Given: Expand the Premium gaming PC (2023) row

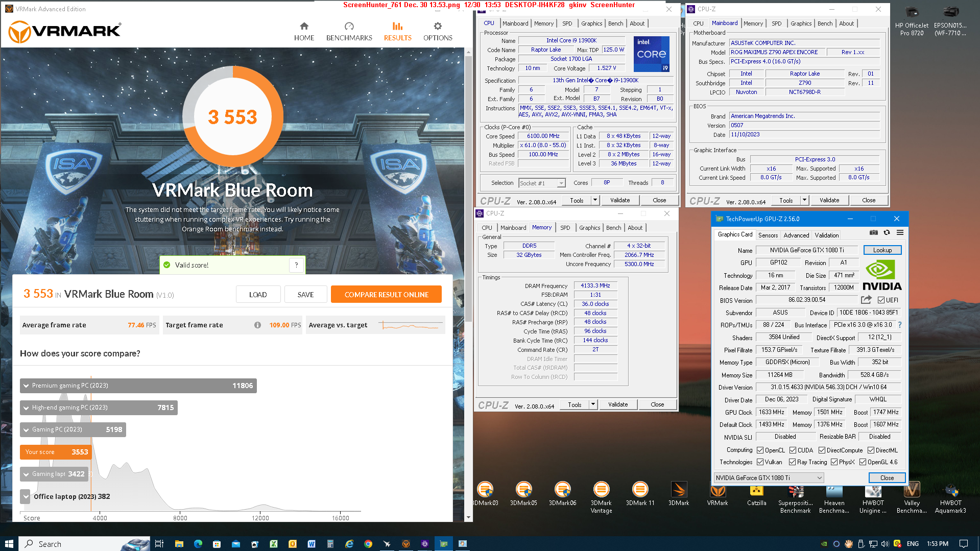Looking at the screenshot, I should tap(138, 386).
